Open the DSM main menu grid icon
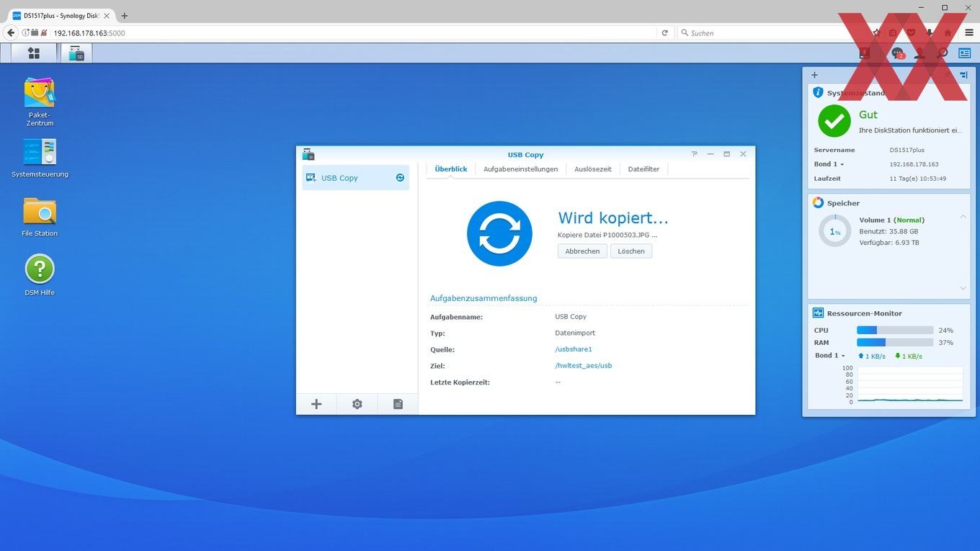Viewport: 980px width, 551px height. pyautogui.click(x=34, y=53)
